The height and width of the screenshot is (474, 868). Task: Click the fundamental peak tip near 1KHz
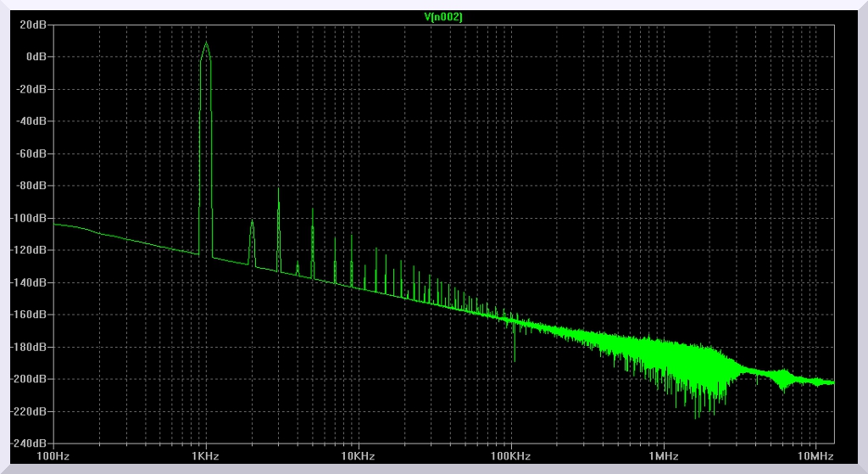coord(205,43)
